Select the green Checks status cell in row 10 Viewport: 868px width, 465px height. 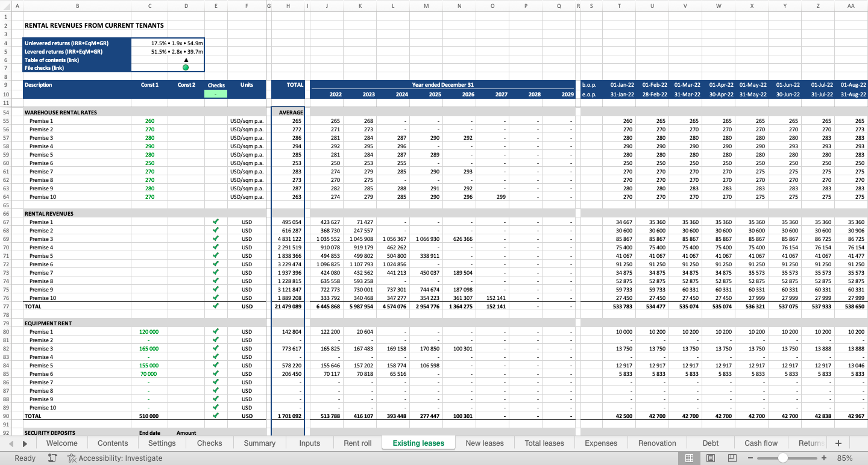(x=216, y=94)
